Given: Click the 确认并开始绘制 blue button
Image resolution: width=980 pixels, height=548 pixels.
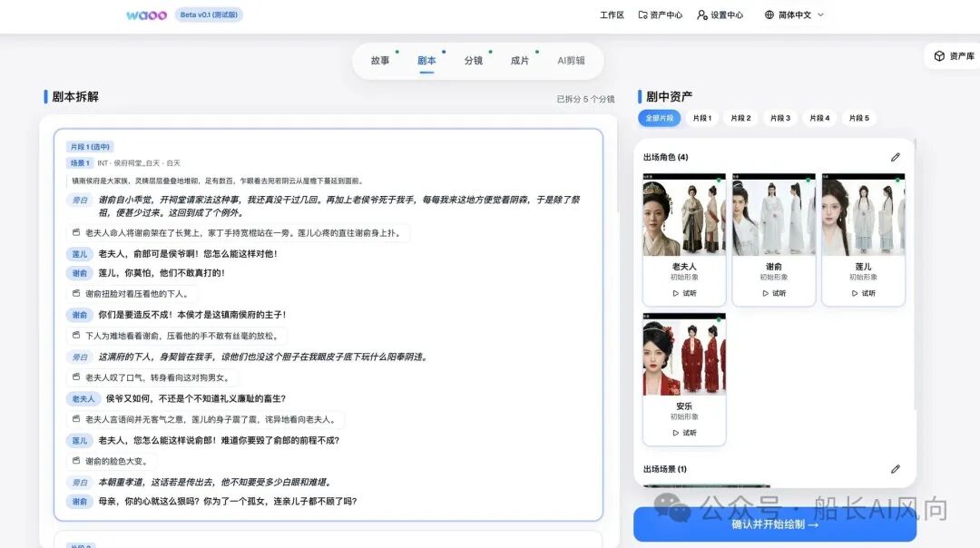Looking at the screenshot, I should tap(772, 524).
